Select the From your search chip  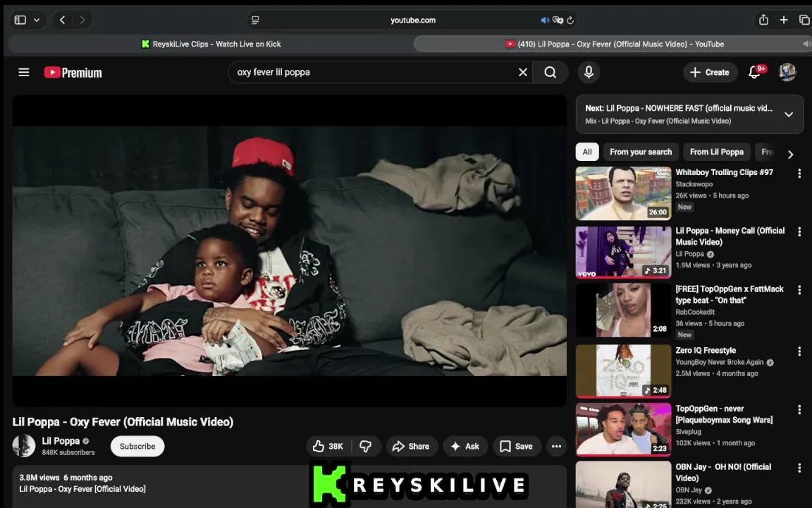pyautogui.click(x=641, y=152)
